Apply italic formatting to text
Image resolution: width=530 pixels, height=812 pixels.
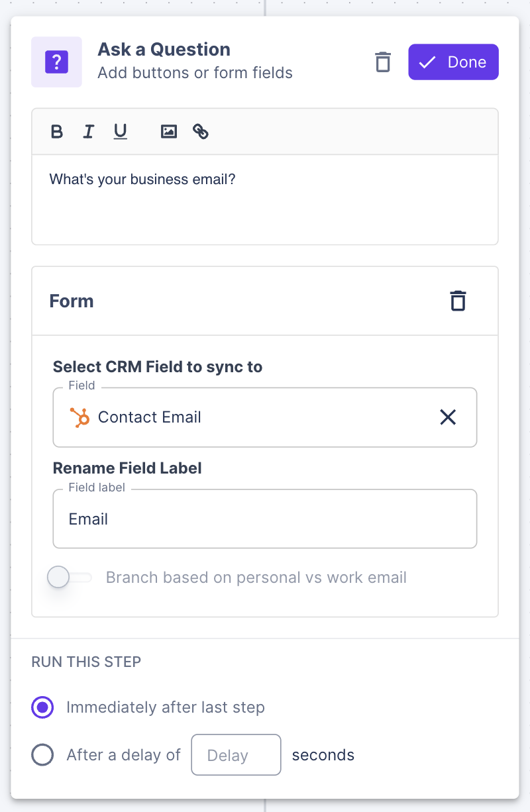(x=88, y=132)
